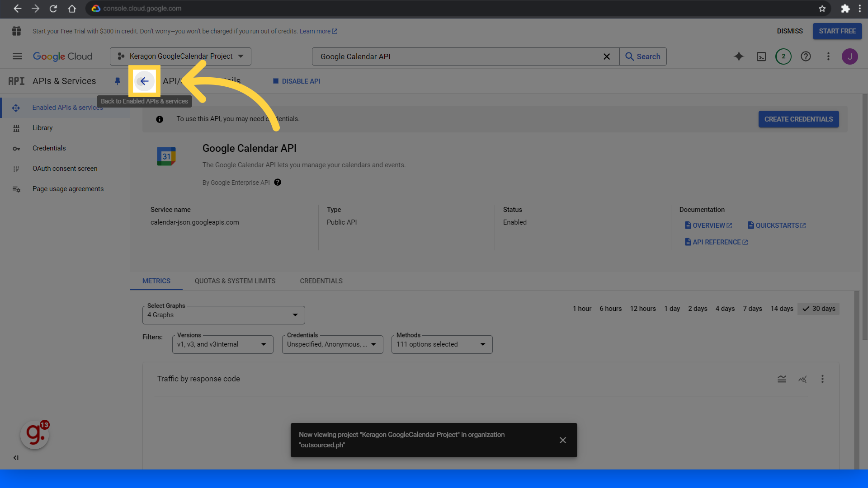Clear the search field with the X icon
The image size is (868, 488).
[x=607, y=56]
